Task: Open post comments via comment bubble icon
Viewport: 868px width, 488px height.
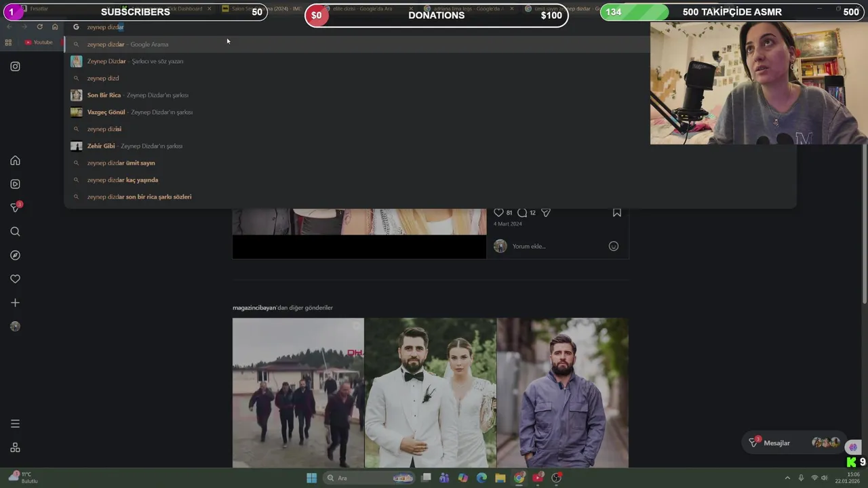Action: tap(522, 213)
